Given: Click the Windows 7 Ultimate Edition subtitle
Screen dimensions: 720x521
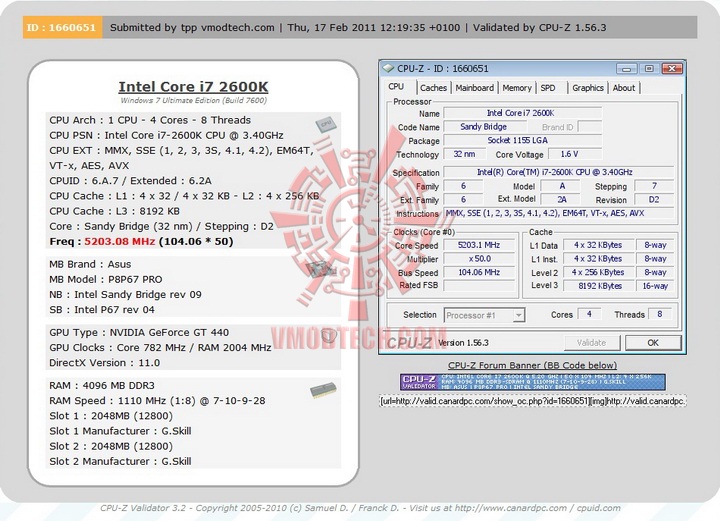Looking at the screenshot, I should point(193,101).
